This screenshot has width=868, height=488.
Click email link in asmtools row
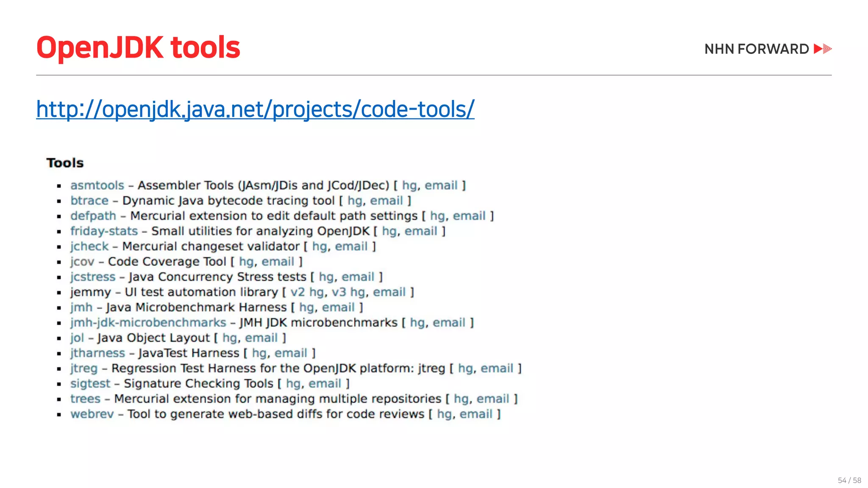(441, 186)
